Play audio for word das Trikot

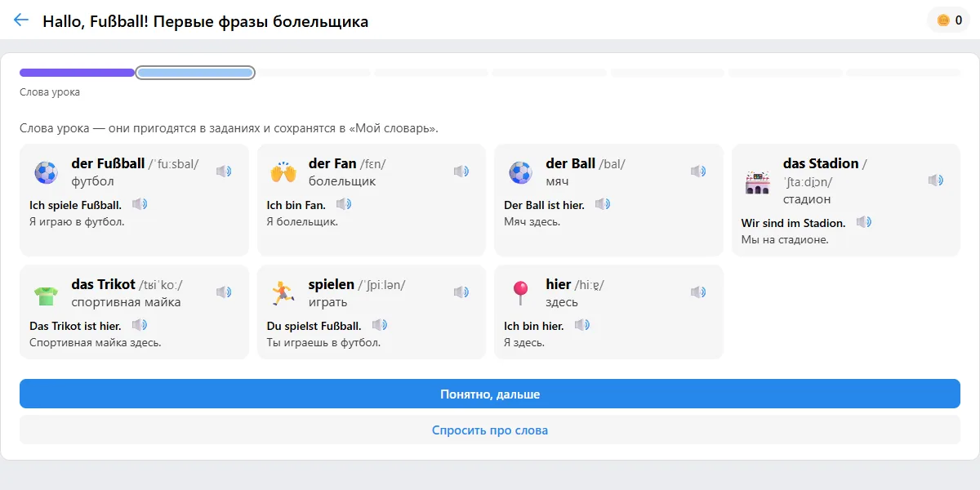coord(224,292)
